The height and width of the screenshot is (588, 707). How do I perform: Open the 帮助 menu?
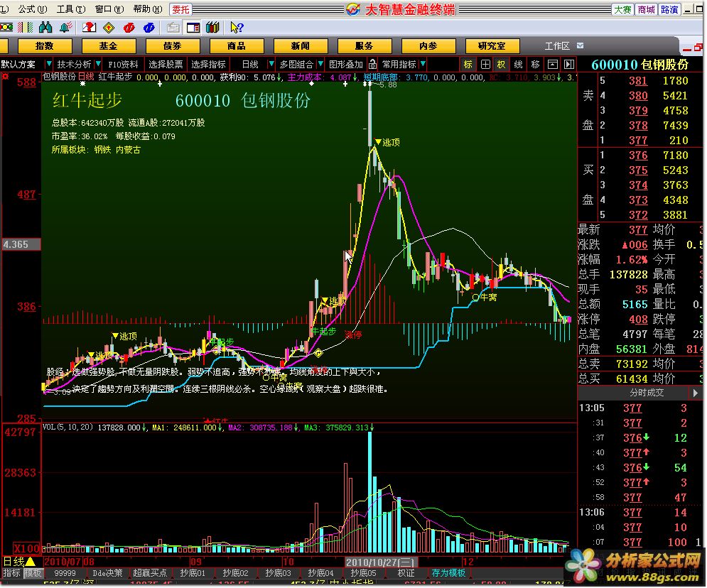[x=148, y=9]
